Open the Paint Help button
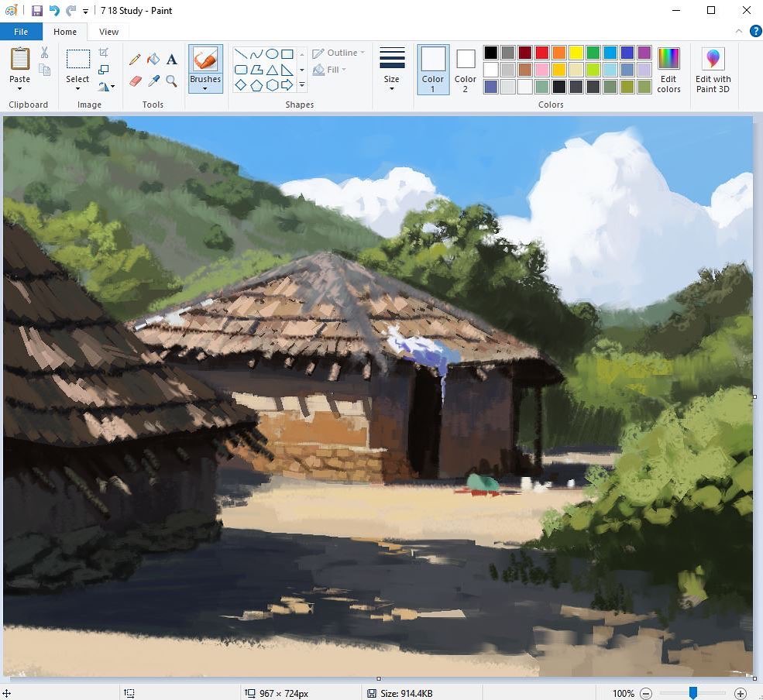 (x=756, y=32)
